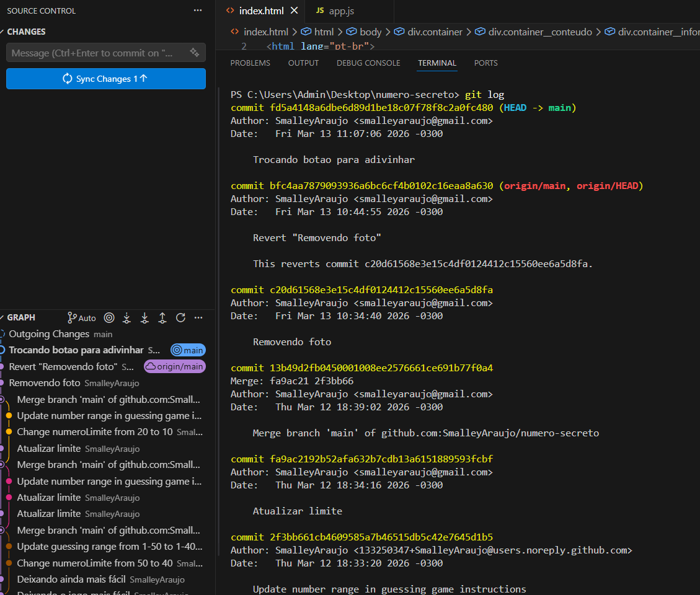Click the Pull icon in Graph toolbar
700x595 pixels.
[144, 318]
